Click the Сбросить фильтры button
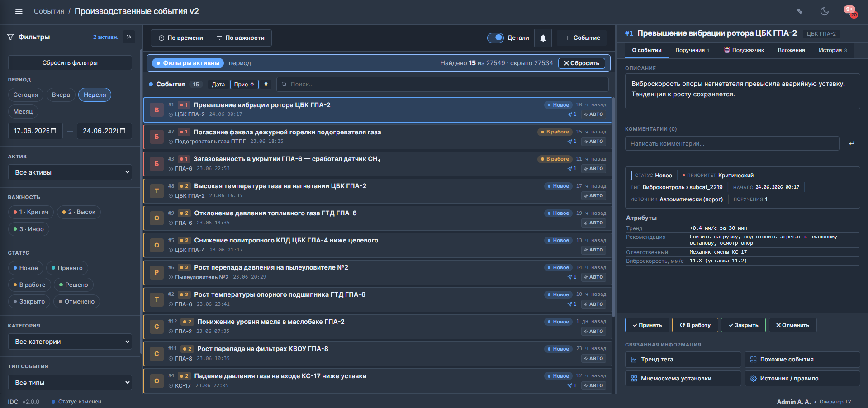This screenshot has width=868, height=408. pos(70,63)
